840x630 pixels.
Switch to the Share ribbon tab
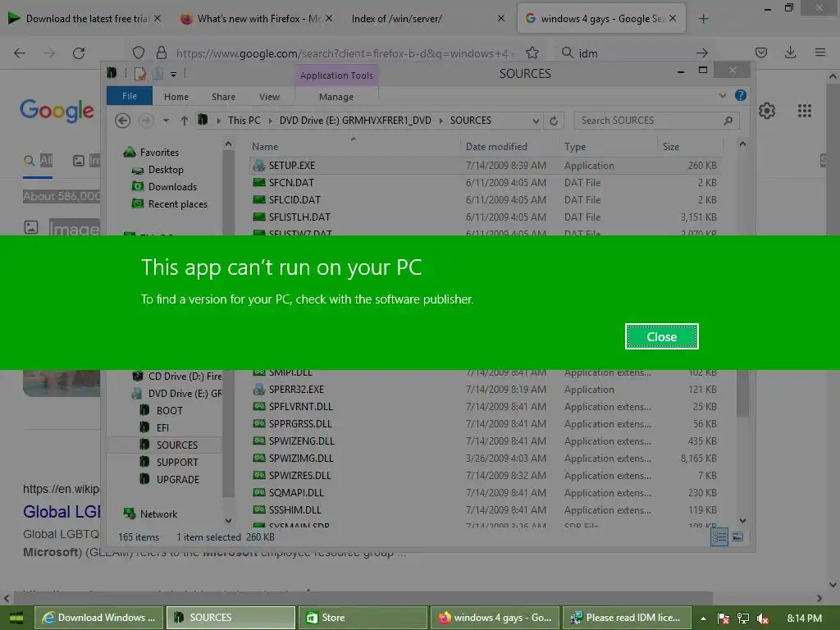coord(223,97)
